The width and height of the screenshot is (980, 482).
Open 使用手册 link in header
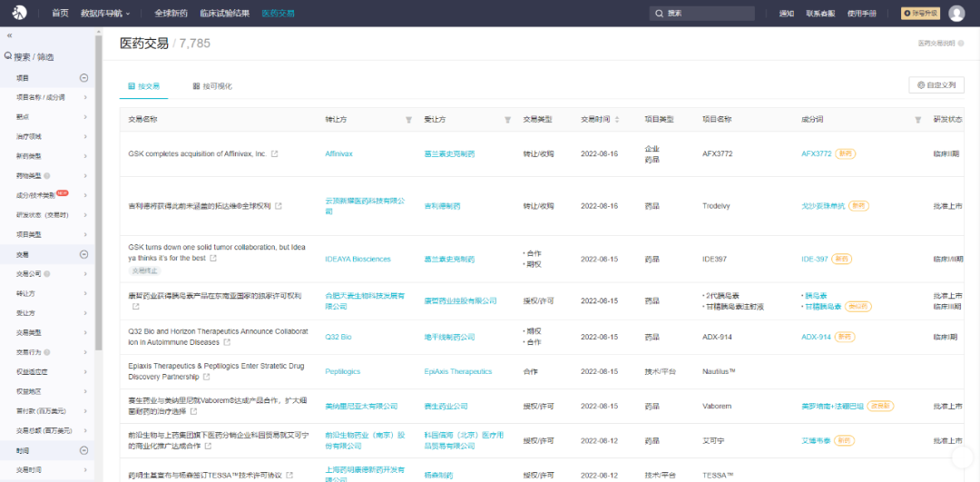tap(862, 13)
